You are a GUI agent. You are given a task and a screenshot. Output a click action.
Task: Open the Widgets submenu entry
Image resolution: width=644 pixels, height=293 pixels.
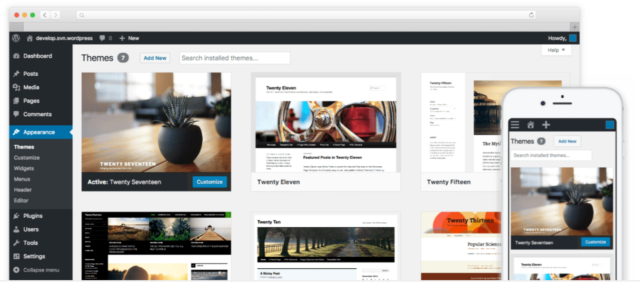[24, 168]
